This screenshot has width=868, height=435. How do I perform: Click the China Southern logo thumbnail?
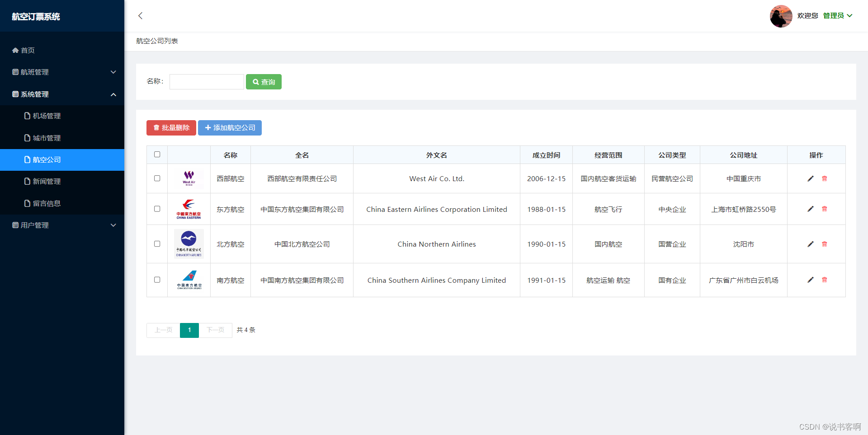point(189,280)
